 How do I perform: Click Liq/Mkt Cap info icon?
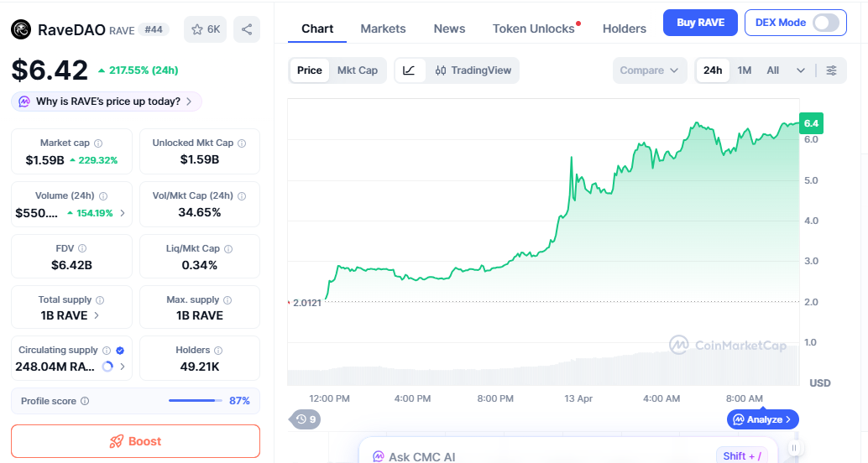pos(228,249)
